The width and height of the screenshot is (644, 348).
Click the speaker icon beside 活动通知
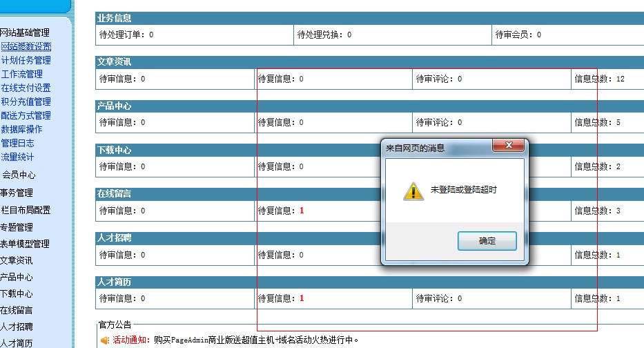click(105, 340)
